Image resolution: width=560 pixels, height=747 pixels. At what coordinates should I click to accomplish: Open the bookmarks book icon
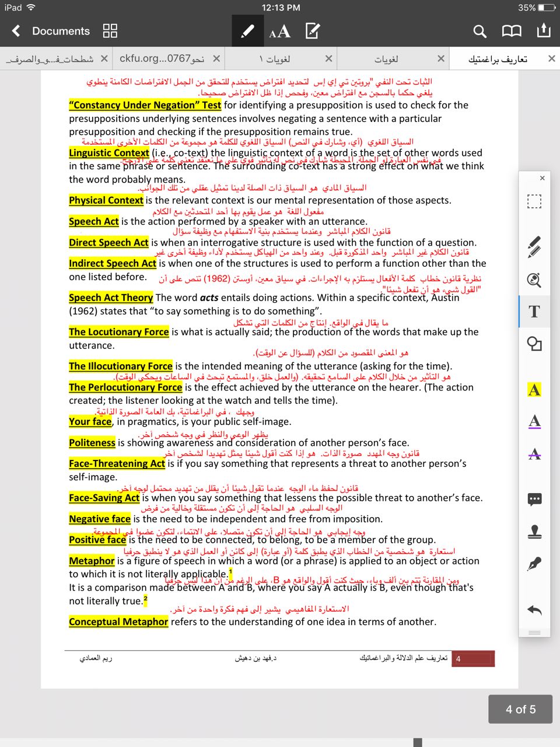[512, 32]
